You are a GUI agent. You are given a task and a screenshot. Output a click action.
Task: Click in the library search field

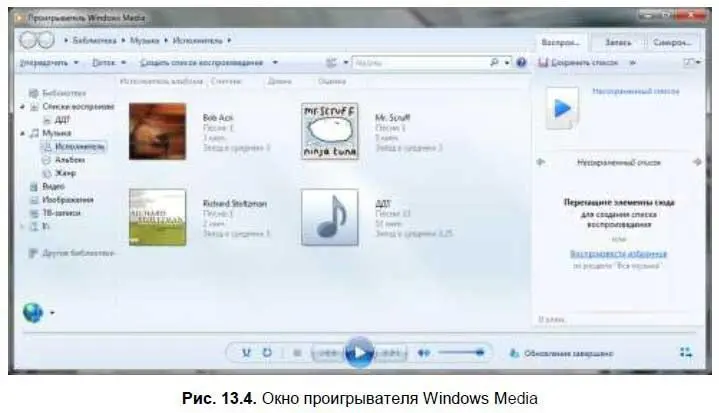pos(420,62)
